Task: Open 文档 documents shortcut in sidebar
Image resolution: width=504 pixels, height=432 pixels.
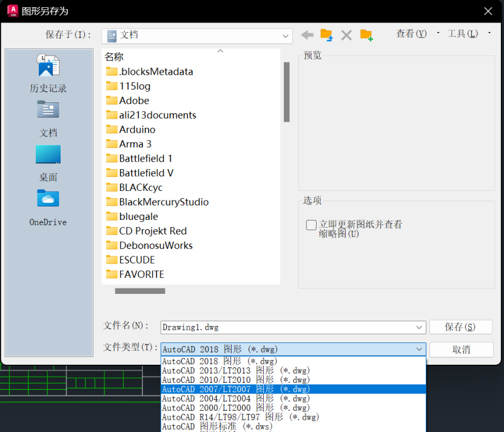Action: tap(48, 119)
